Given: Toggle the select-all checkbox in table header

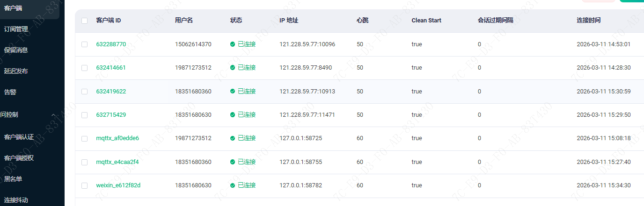Looking at the screenshot, I should [x=84, y=21].
